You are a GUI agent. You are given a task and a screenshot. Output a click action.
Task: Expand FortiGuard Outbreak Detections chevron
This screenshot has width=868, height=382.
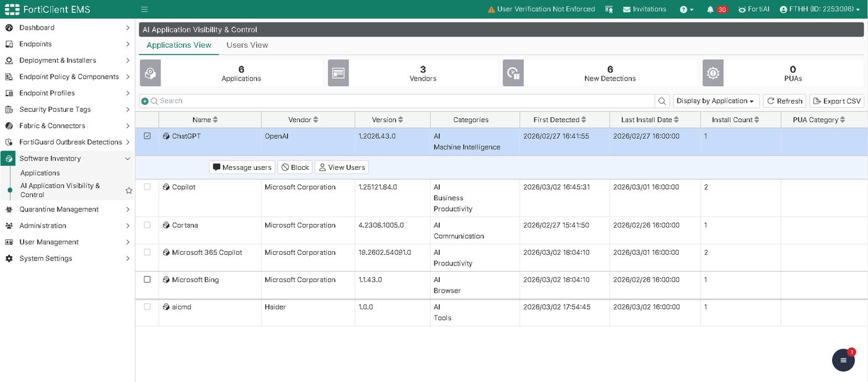click(x=128, y=142)
